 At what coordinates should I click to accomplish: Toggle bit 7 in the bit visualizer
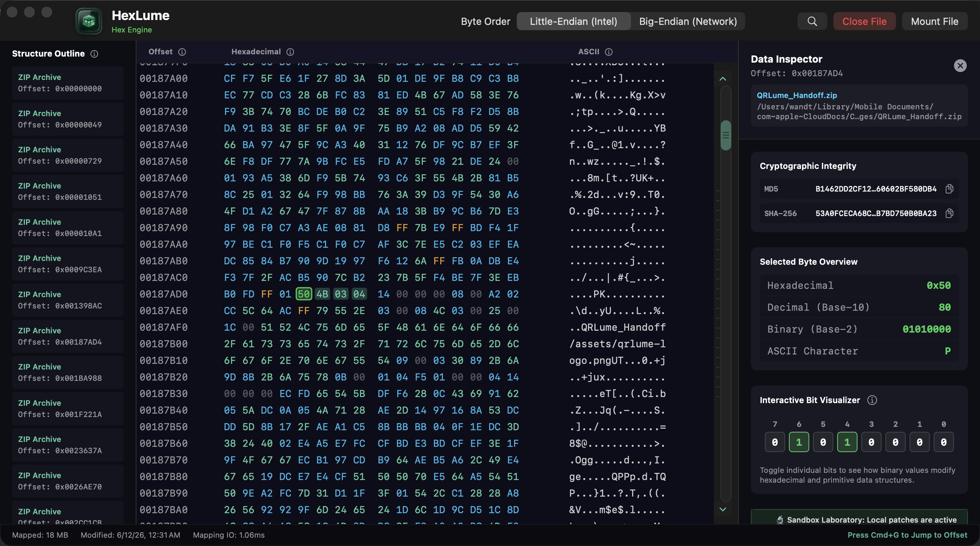click(x=775, y=442)
